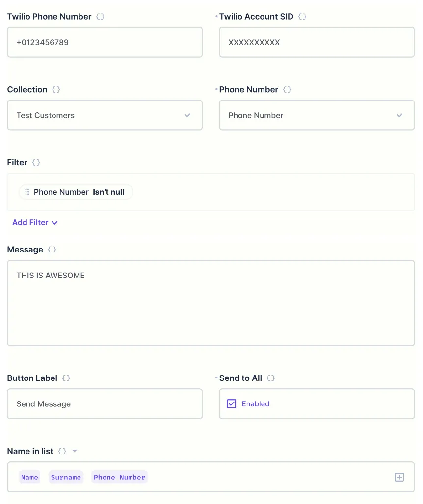Expand the Add Filter chevron
423x504 pixels.
click(54, 222)
